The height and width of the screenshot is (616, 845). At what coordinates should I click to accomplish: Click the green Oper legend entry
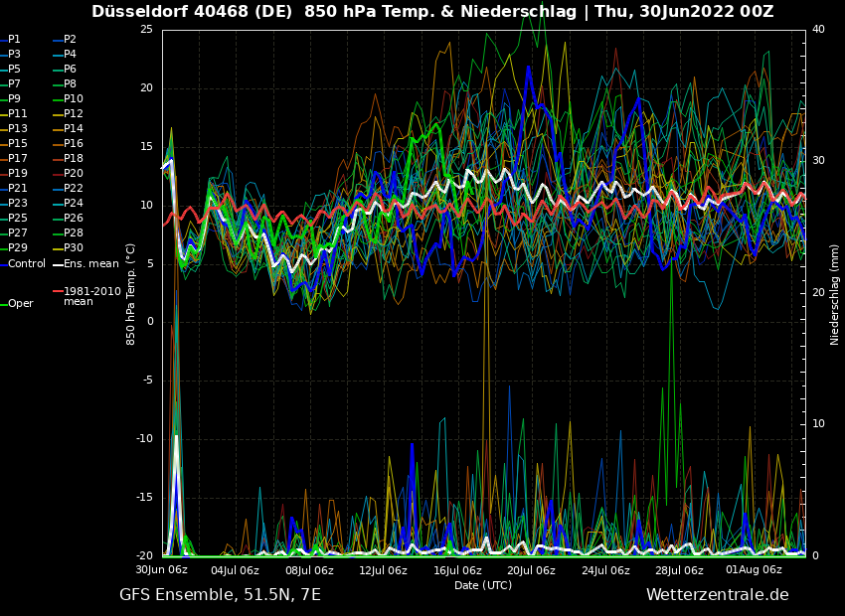coord(20,304)
